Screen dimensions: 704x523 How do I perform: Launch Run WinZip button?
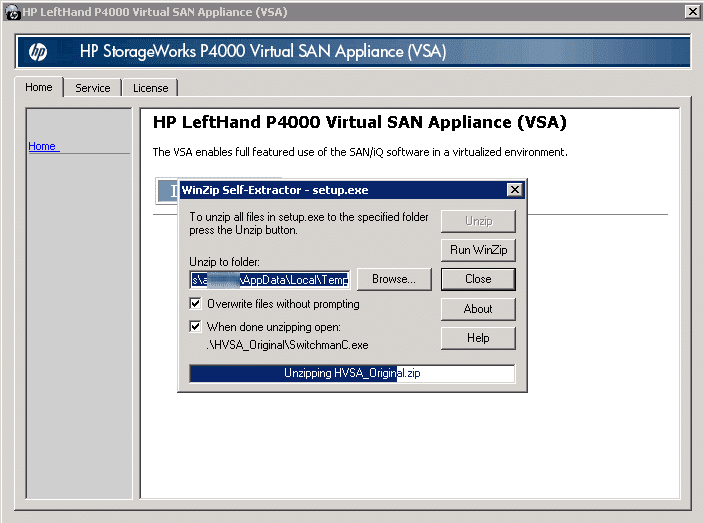coord(478,250)
